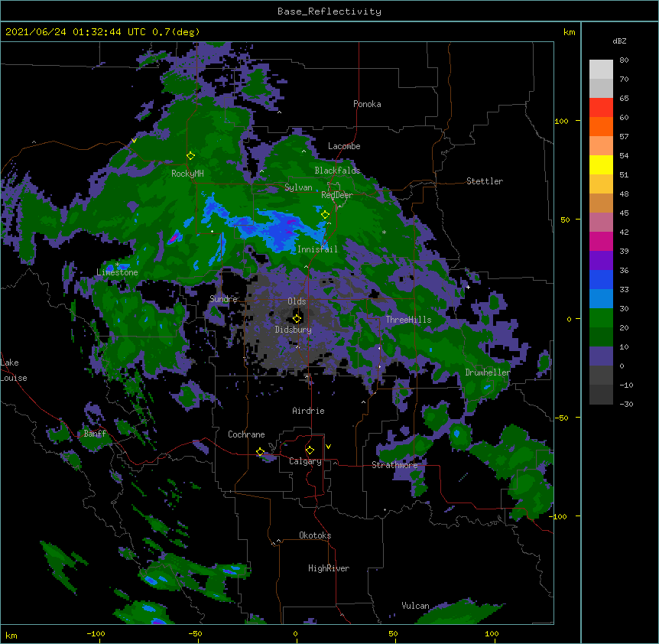Click the Stettler city label
This screenshot has height=644, width=659.
(485, 181)
